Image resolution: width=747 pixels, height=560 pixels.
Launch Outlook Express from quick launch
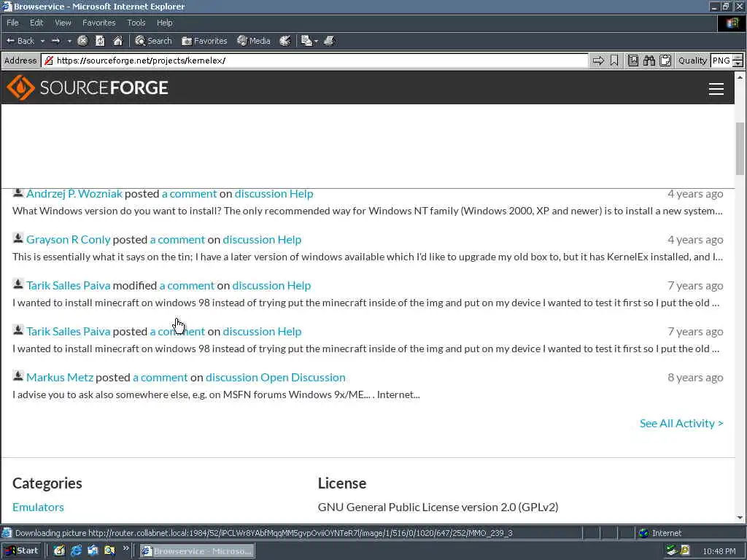(93, 551)
